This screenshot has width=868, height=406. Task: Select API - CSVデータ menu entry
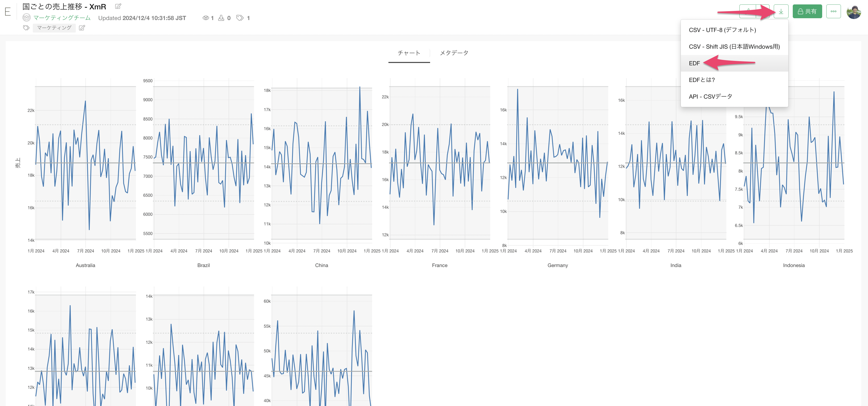coord(710,97)
